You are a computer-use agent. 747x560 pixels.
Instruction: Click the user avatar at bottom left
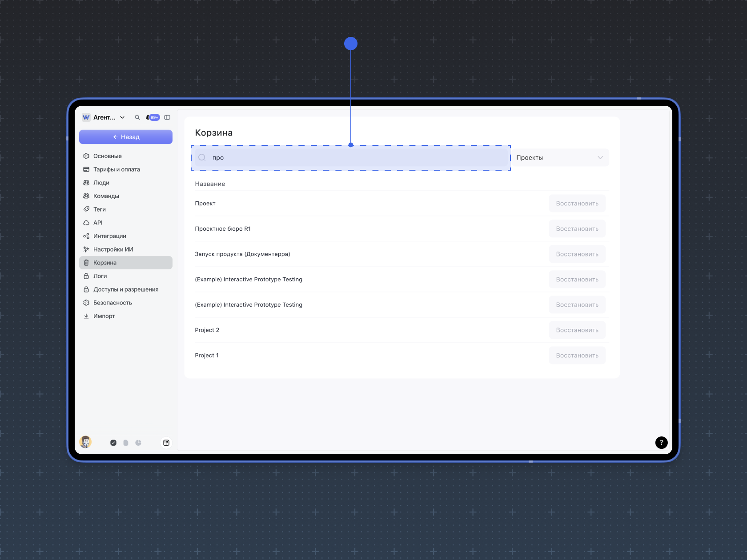(x=85, y=442)
